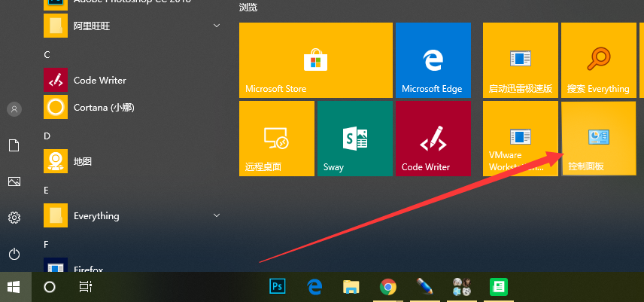Open Settings gear in the Start rail

pyautogui.click(x=14, y=218)
